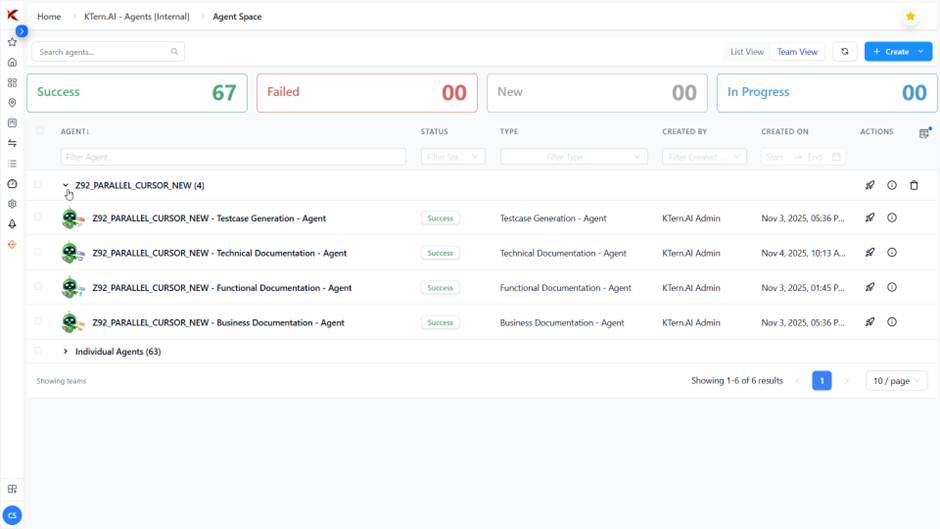Launch the Business Documentation agent rocket icon
Screen dimensions: 940x529
(x=870, y=322)
